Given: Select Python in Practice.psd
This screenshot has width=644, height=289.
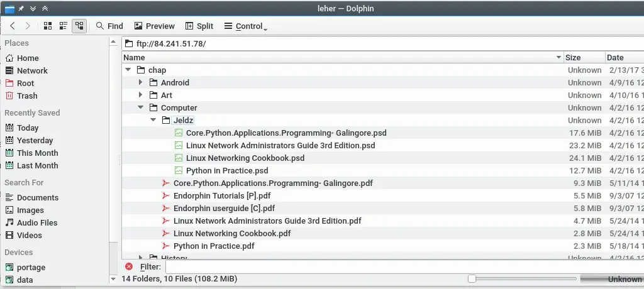Looking at the screenshot, I should click(226, 171).
